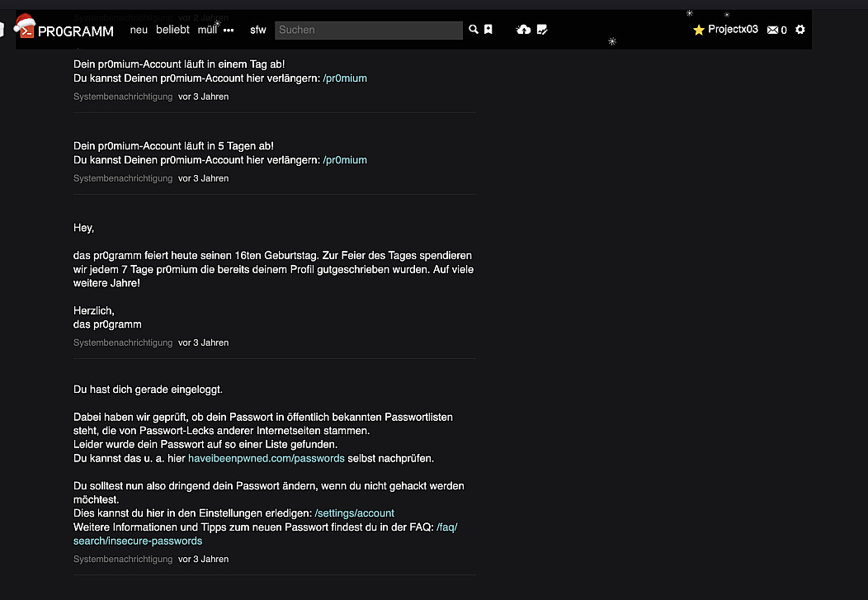Click /pr0mium link in the 5 Tagen message
Image resolution: width=868 pixels, height=600 pixels.
tap(345, 160)
